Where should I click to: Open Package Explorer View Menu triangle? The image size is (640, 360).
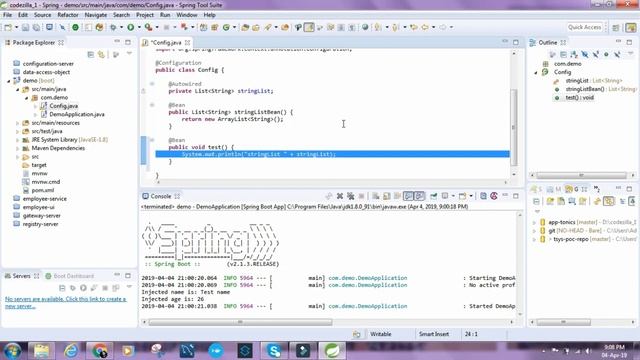[129, 53]
